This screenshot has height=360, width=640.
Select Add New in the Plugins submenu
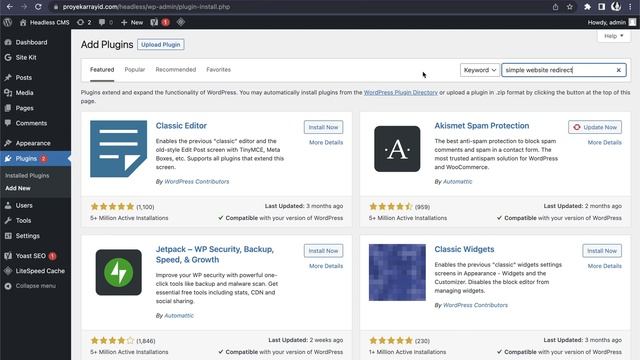[x=18, y=188]
